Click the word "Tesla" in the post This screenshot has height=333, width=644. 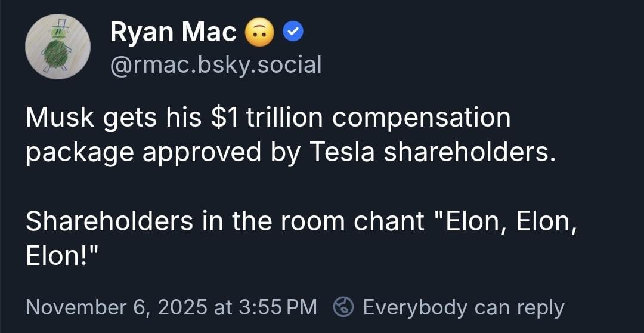pyautogui.click(x=342, y=152)
